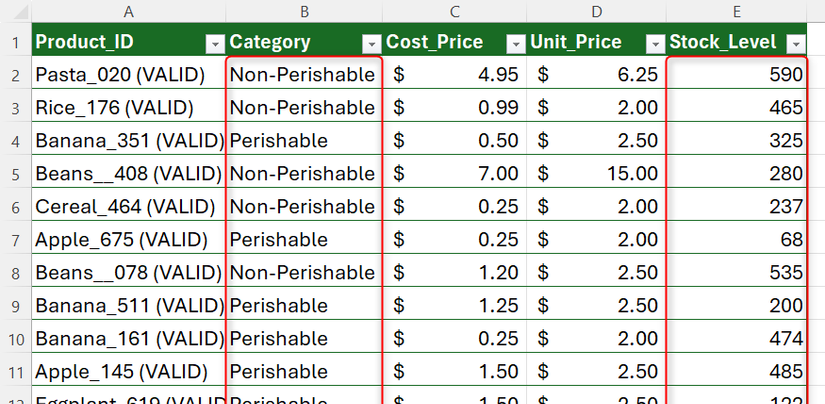Click unit price cell showing 15.00
Screen dimensions: 825x404
(x=597, y=174)
